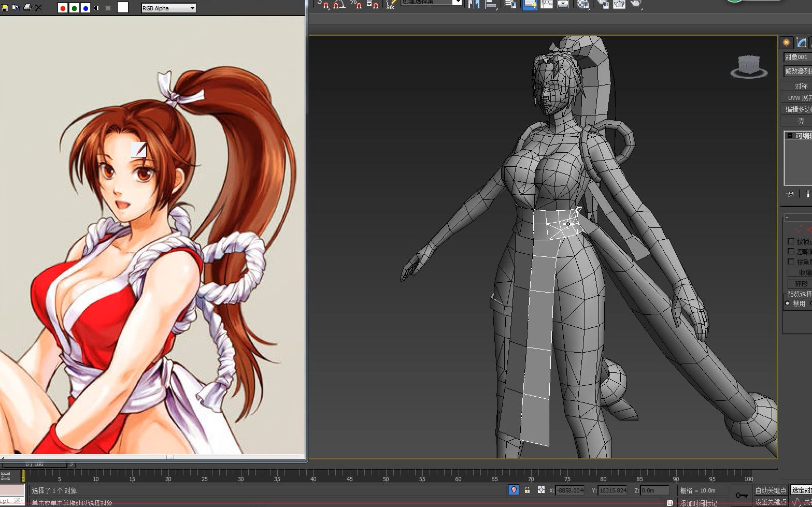Click the save image disk icon
This screenshot has width=812, height=507.
4,8
